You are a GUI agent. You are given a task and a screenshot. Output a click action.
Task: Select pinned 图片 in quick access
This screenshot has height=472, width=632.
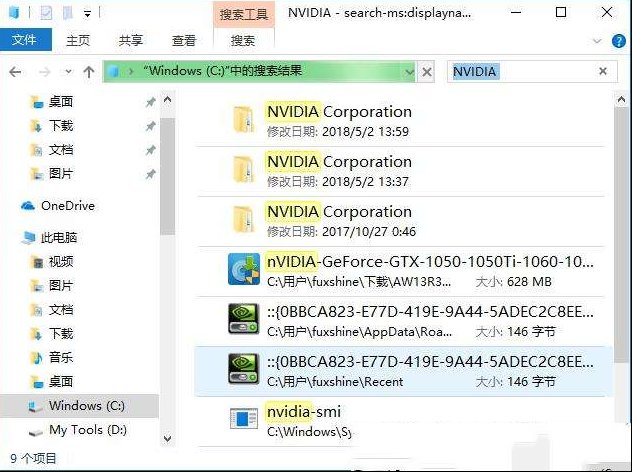click(x=61, y=174)
